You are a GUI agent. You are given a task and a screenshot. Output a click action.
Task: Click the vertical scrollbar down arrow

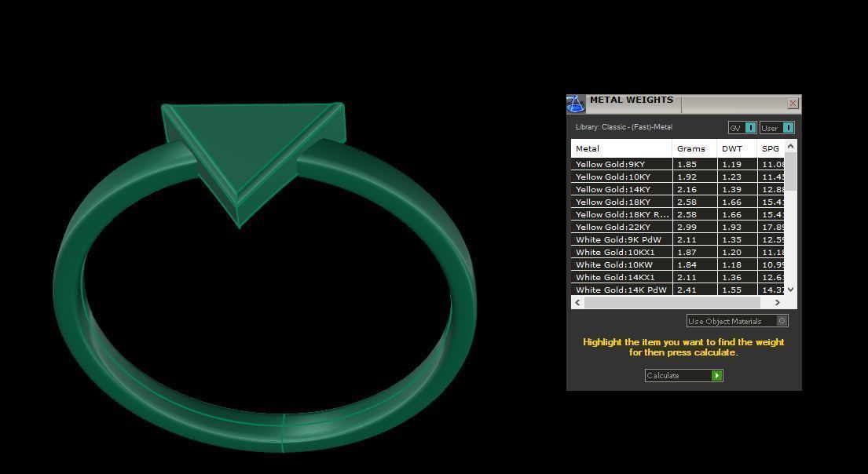pos(790,290)
